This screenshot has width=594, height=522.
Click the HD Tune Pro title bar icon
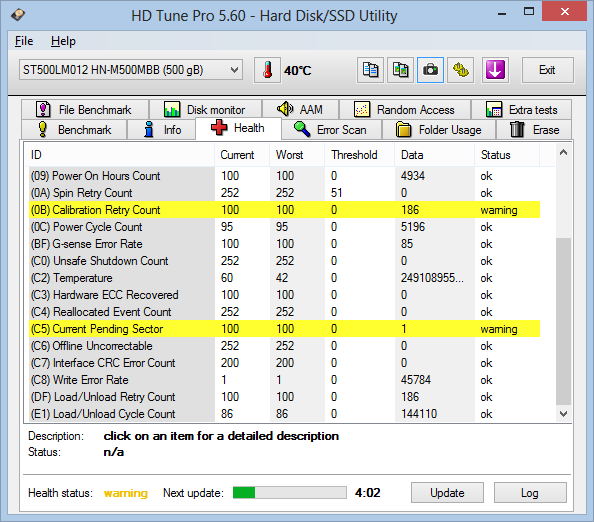[x=18, y=15]
